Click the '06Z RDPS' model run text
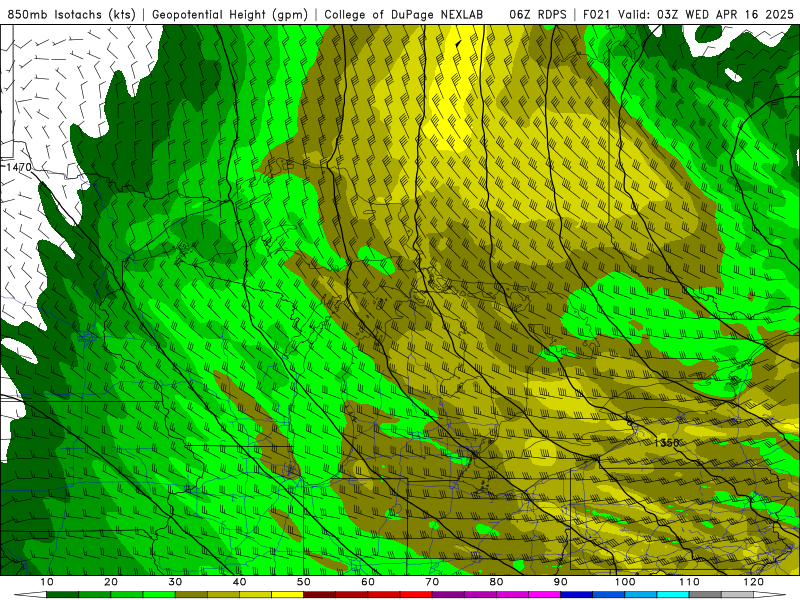Viewport: 800px width, 600px height. 538,14
